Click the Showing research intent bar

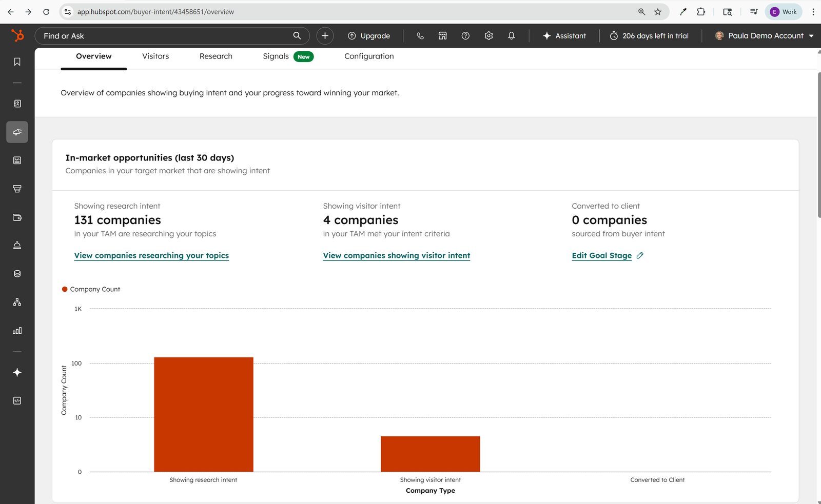[x=204, y=414]
